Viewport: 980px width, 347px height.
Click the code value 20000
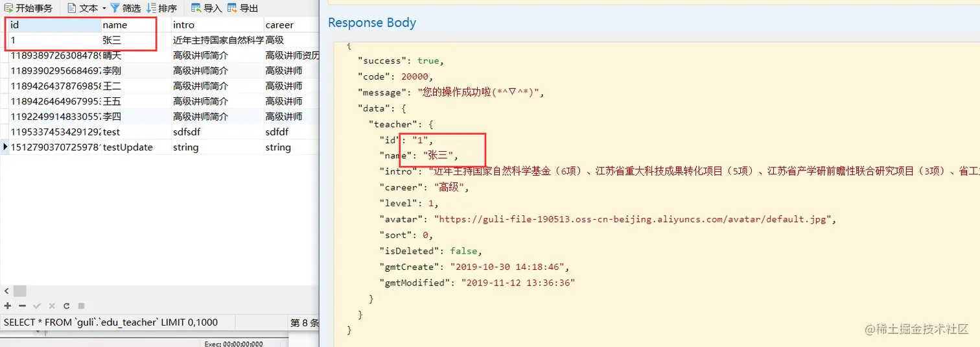(x=416, y=77)
